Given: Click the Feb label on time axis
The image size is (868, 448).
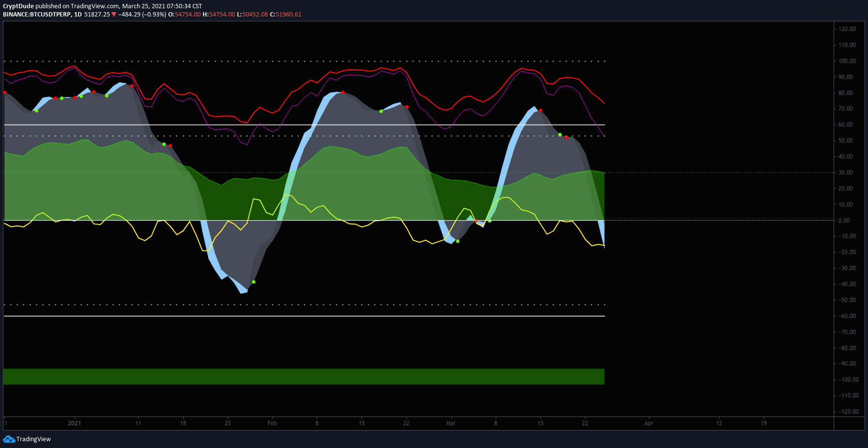Looking at the screenshot, I should 272,423.
